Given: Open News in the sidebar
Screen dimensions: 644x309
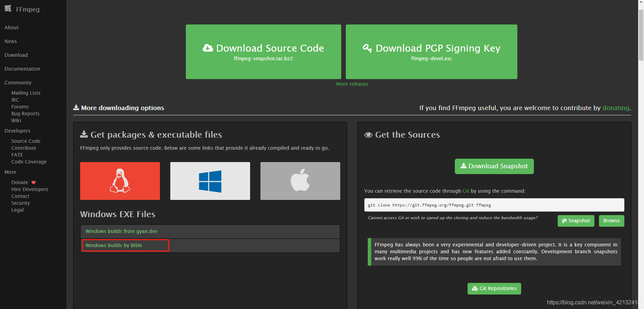Looking at the screenshot, I should (11, 41).
